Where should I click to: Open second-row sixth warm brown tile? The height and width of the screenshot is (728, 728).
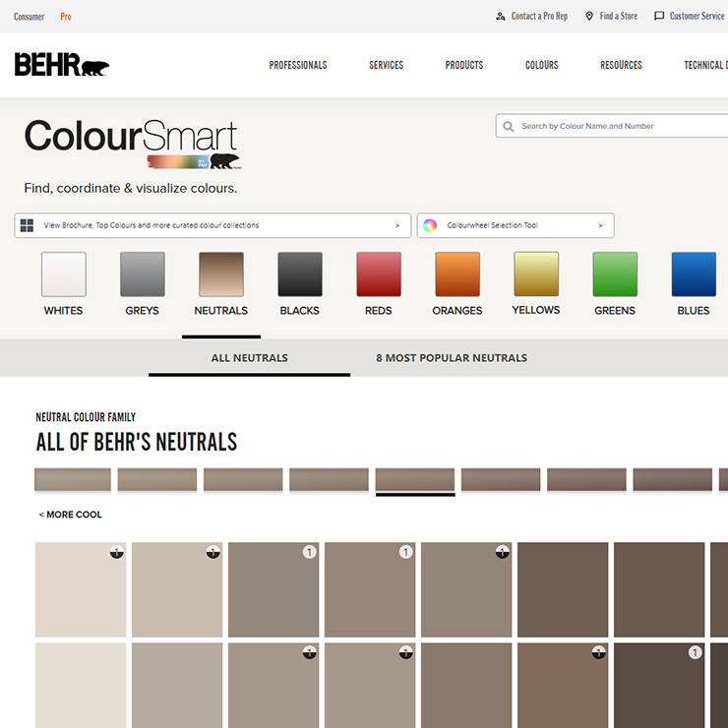click(563, 686)
